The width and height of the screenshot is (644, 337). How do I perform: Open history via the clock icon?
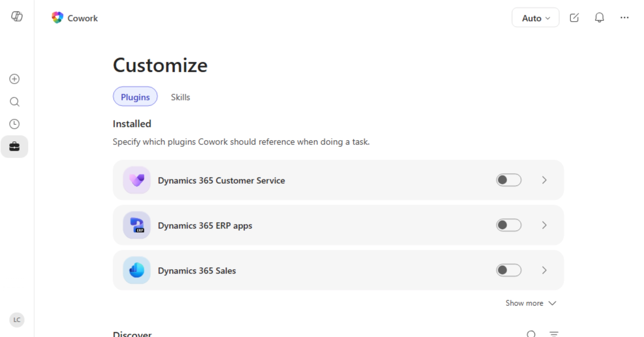coord(14,124)
